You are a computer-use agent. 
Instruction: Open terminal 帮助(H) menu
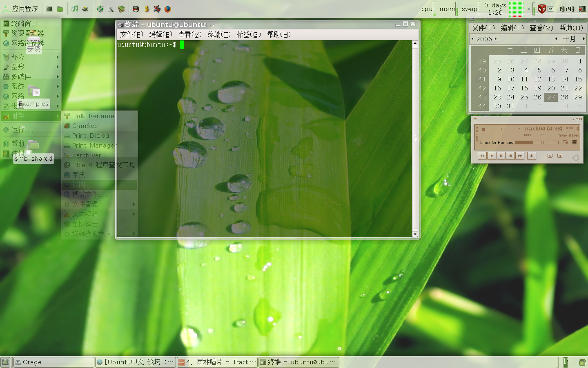tap(279, 34)
